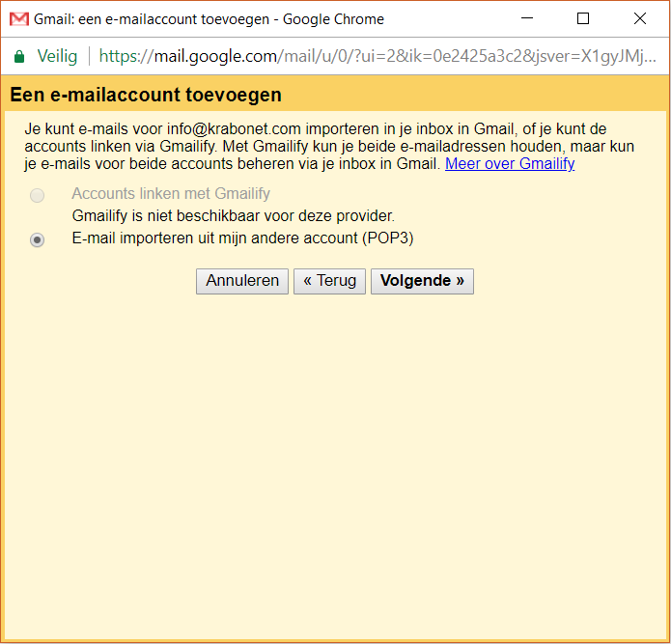Maximize the Chrome popup window

tap(582, 18)
